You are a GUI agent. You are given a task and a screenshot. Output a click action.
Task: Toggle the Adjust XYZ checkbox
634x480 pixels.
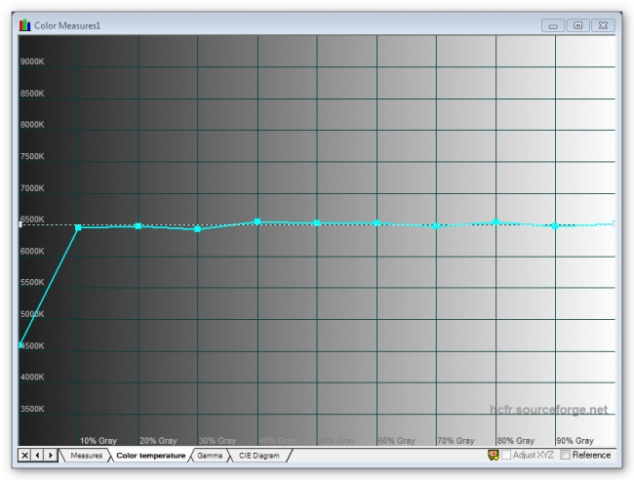pos(506,455)
